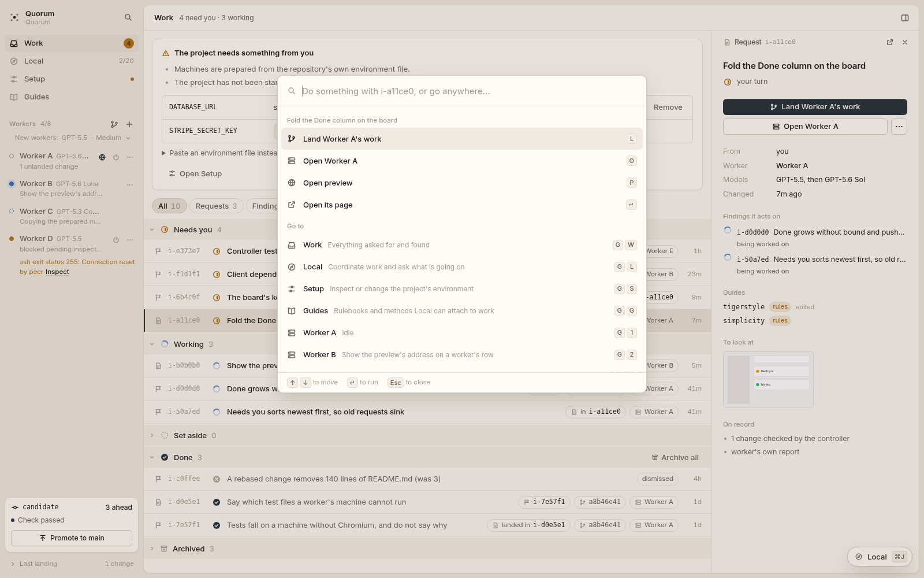Go to Setup from the command palette
924x578 pixels.
pos(462,289)
